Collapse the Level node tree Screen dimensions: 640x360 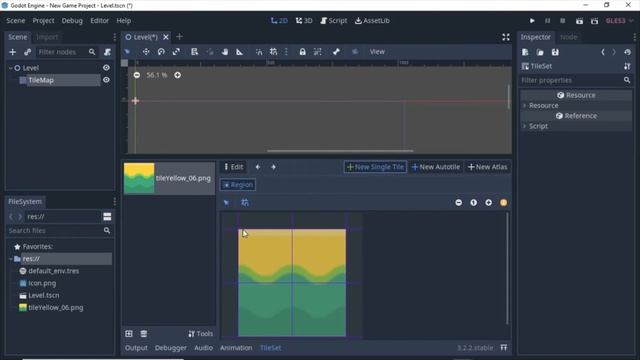(x=11, y=68)
